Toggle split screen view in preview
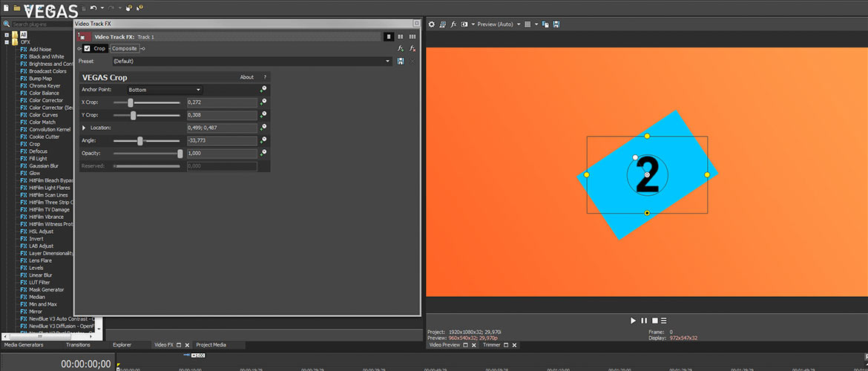 pyautogui.click(x=464, y=24)
